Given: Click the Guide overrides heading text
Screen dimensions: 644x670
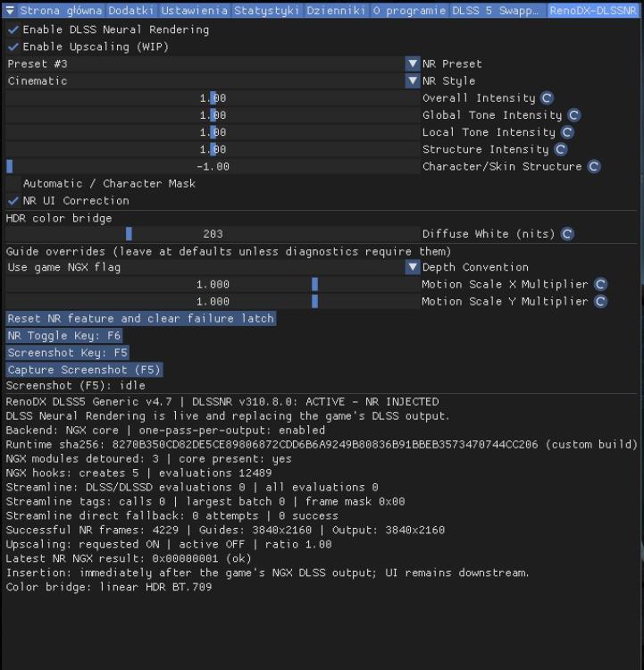Looking at the screenshot, I should pyautogui.click(x=229, y=251).
